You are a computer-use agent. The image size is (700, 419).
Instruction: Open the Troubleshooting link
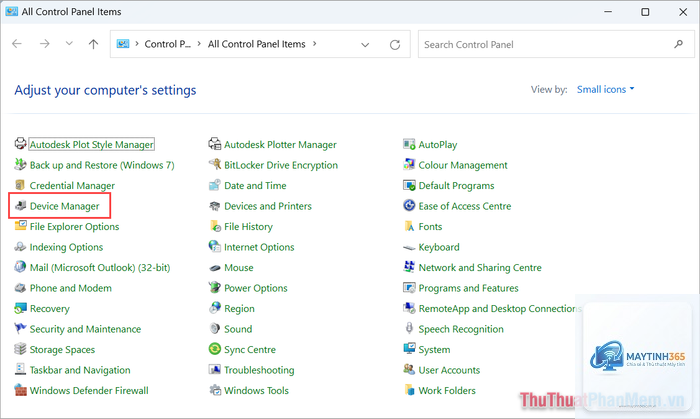point(259,370)
